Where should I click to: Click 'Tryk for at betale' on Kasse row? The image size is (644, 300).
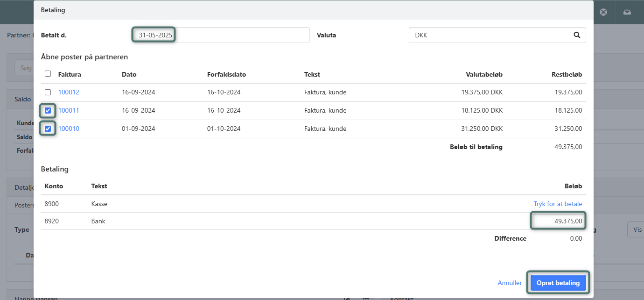pyautogui.click(x=558, y=204)
